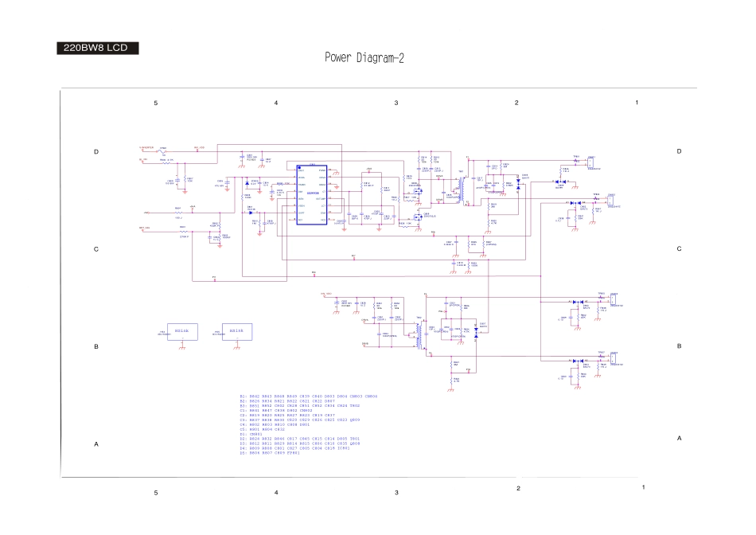Click column marker 4 on the bottom border
The width and height of the screenshot is (756, 535).
click(276, 493)
